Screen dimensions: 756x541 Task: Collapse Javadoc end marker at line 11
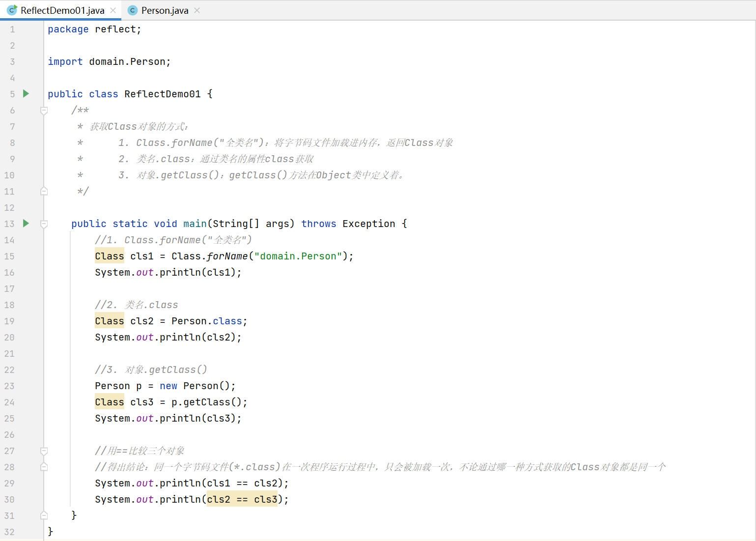pos(44,191)
